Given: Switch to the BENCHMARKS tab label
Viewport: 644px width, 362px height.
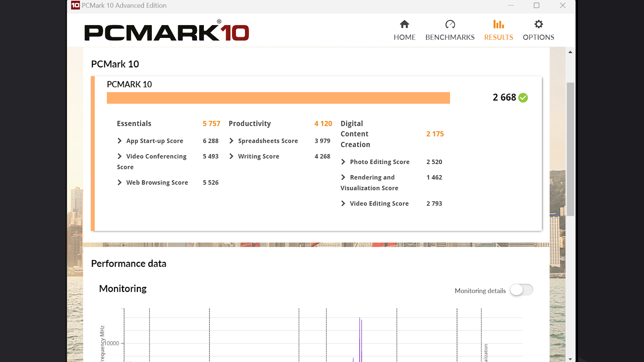Looking at the screenshot, I should pos(450,37).
